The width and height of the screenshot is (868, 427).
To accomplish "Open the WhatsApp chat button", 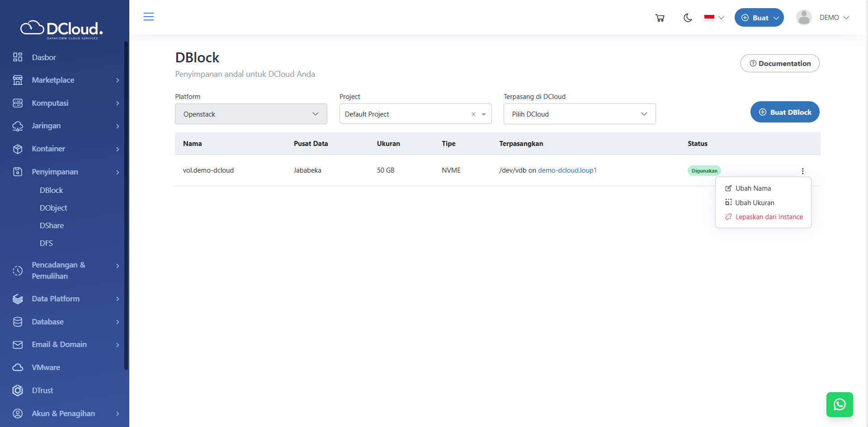I will pyautogui.click(x=839, y=404).
